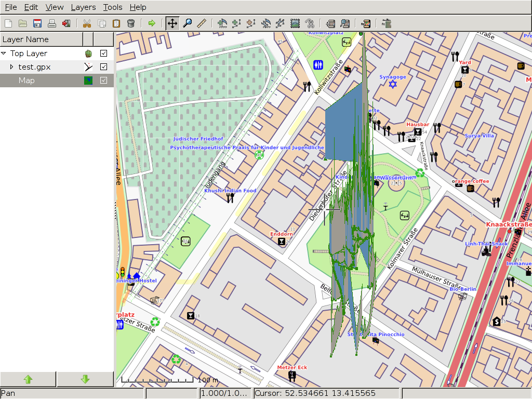This screenshot has height=399, width=532.
Task: Open the Tools menu
Action: 113,7
